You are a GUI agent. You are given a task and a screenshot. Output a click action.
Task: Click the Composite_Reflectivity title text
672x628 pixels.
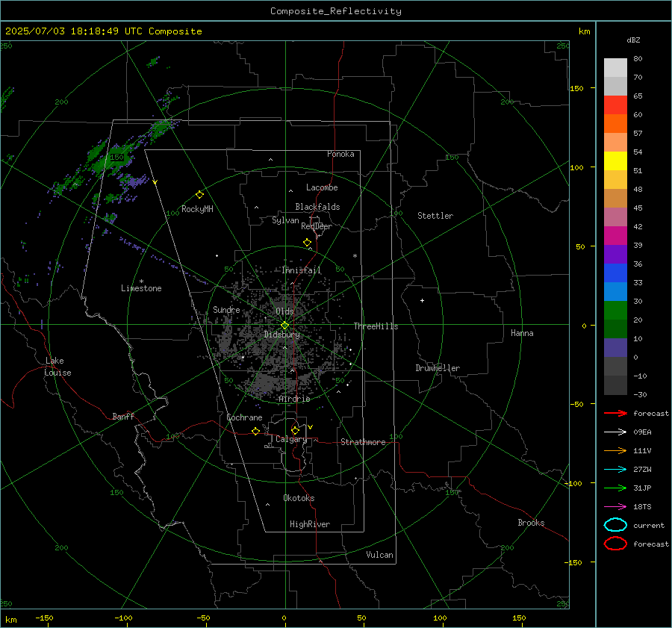click(336, 11)
